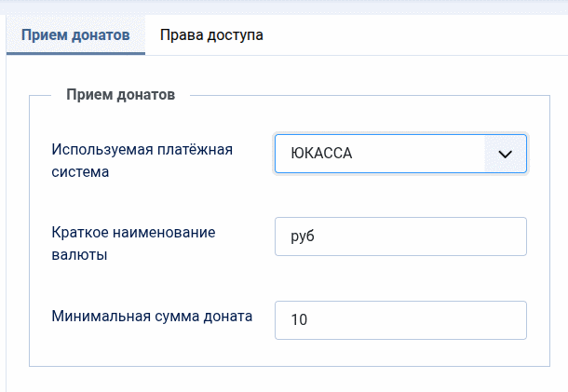Click the руб text inside currency input

tap(303, 237)
